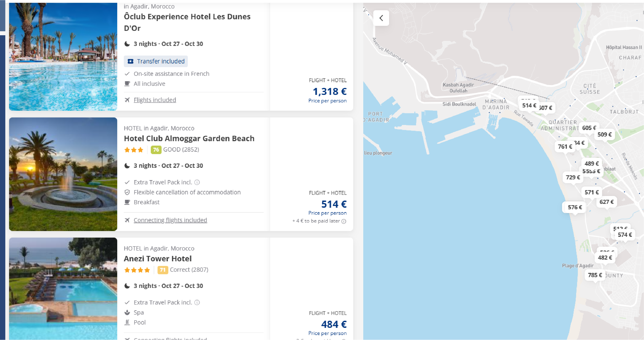Click the 71 Correct rating badge
The height and width of the screenshot is (340, 644).
(163, 270)
